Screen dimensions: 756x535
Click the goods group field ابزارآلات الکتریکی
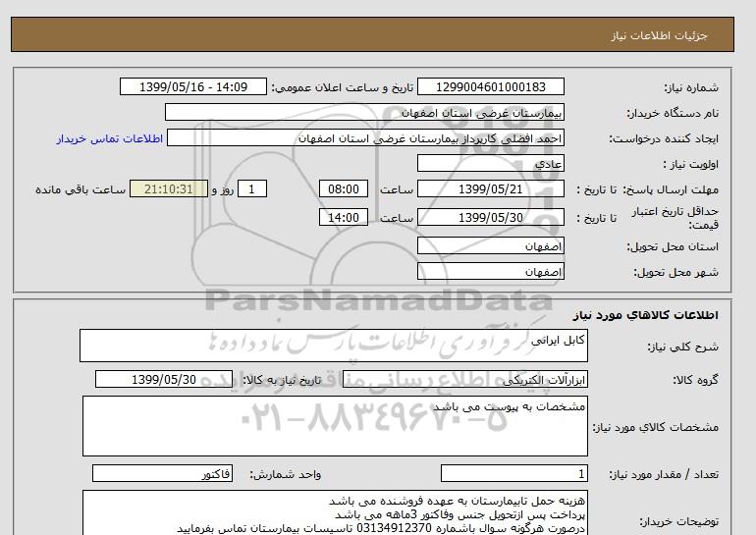[464, 379]
